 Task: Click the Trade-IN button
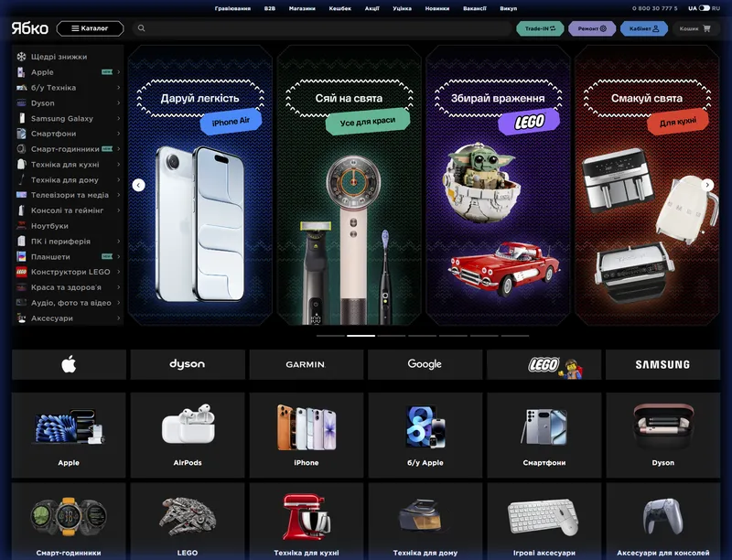coord(540,28)
